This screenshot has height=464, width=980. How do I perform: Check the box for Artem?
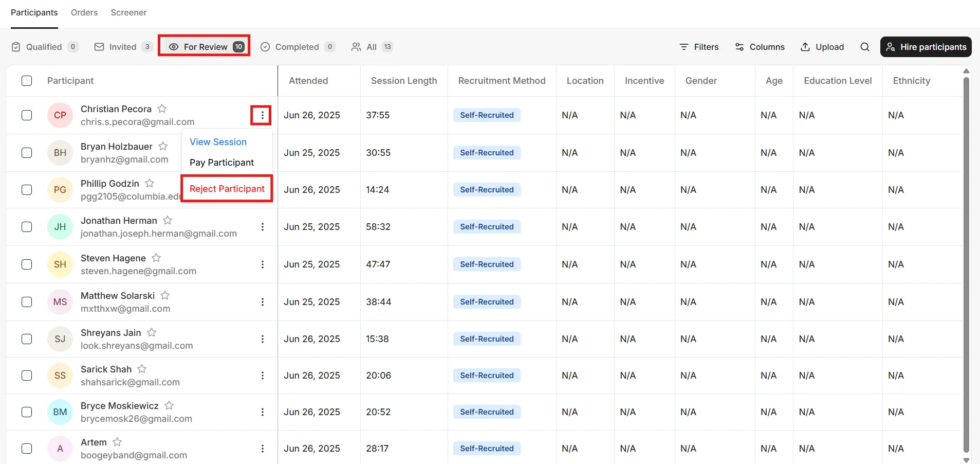click(27, 449)
